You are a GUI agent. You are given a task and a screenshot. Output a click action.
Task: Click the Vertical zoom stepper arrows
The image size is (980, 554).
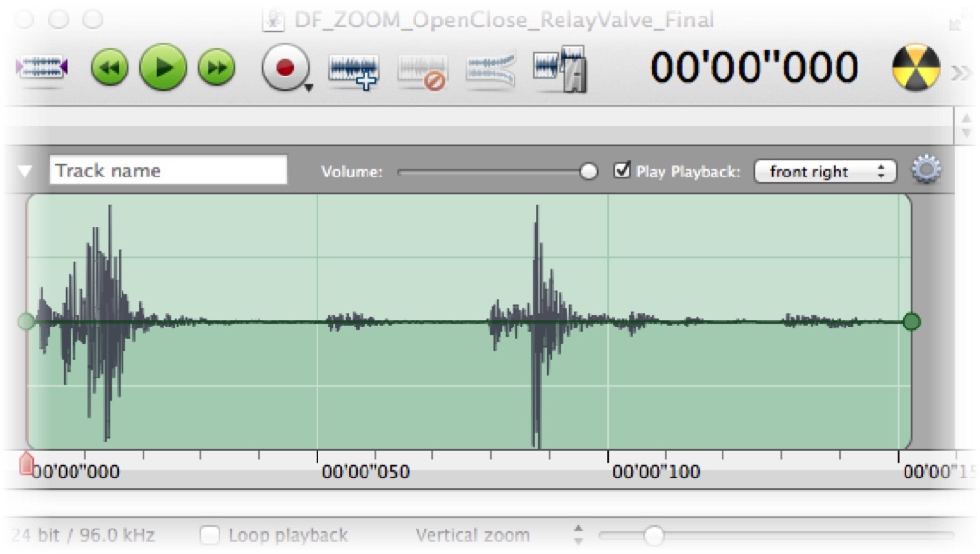point(579,534)
